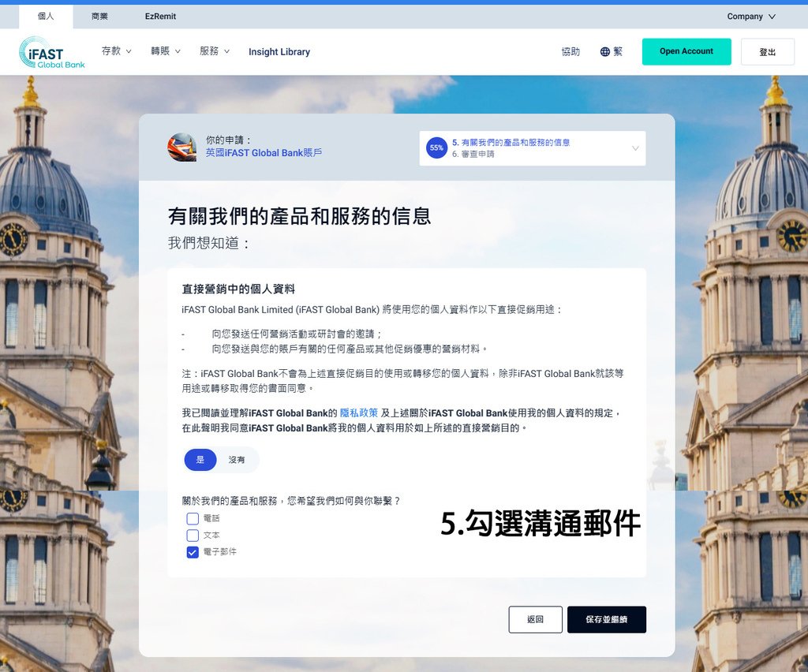The image size is (808, 672).
Task: Click the UK flag application avatar
Action: pyautogui.click(x=182, y=147)
